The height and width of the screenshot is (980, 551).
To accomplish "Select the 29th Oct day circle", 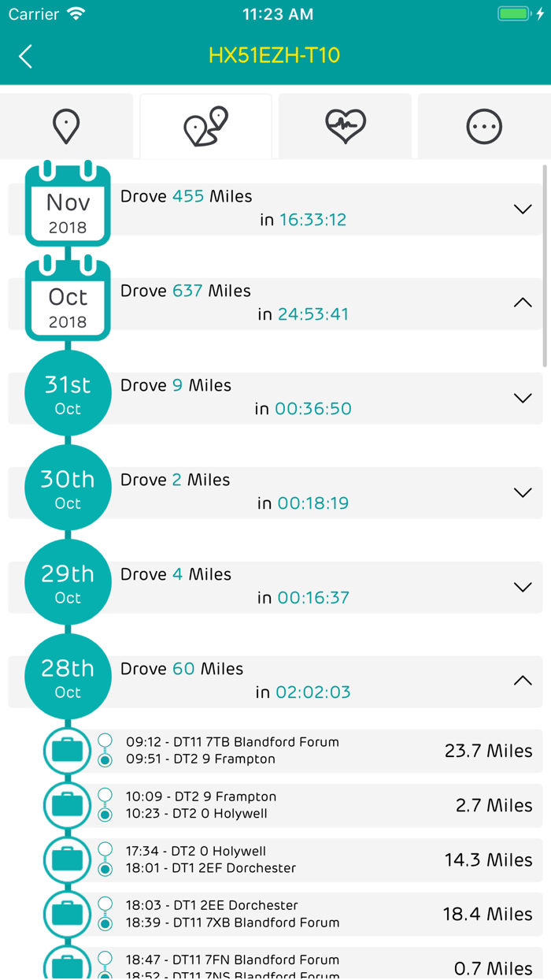I will tap(67, 581).
